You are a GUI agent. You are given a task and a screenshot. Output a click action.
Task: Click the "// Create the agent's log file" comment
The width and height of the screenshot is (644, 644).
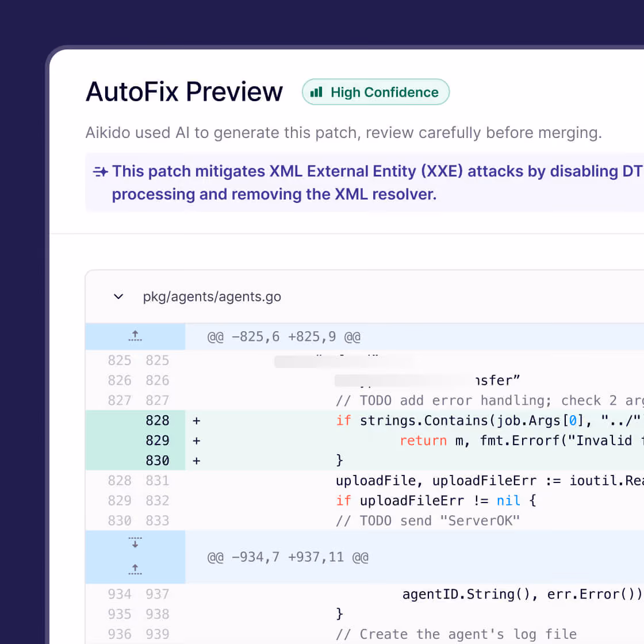click(x=457, y=634)
